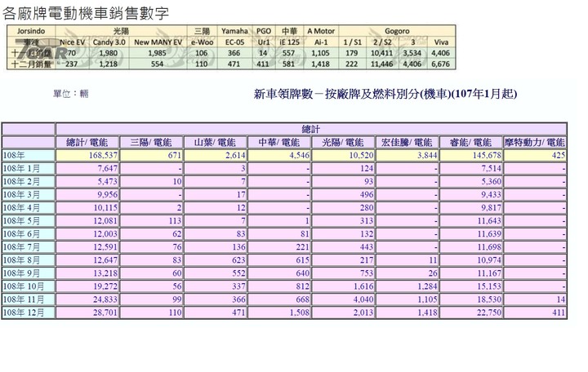The width and height of the screenshot is (588, 372).
Task: Select the 總計/電能 column header
Action: point(87,143)
